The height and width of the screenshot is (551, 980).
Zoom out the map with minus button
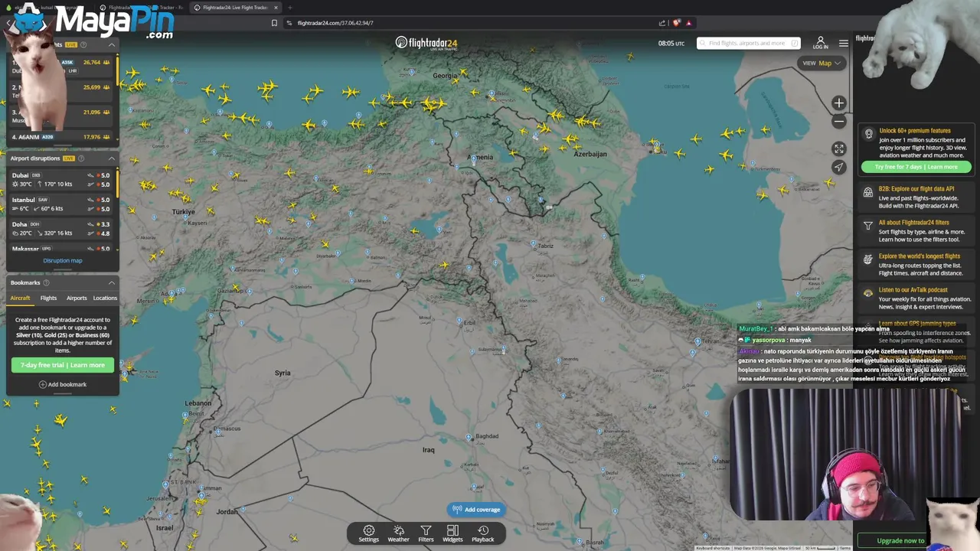839,121
